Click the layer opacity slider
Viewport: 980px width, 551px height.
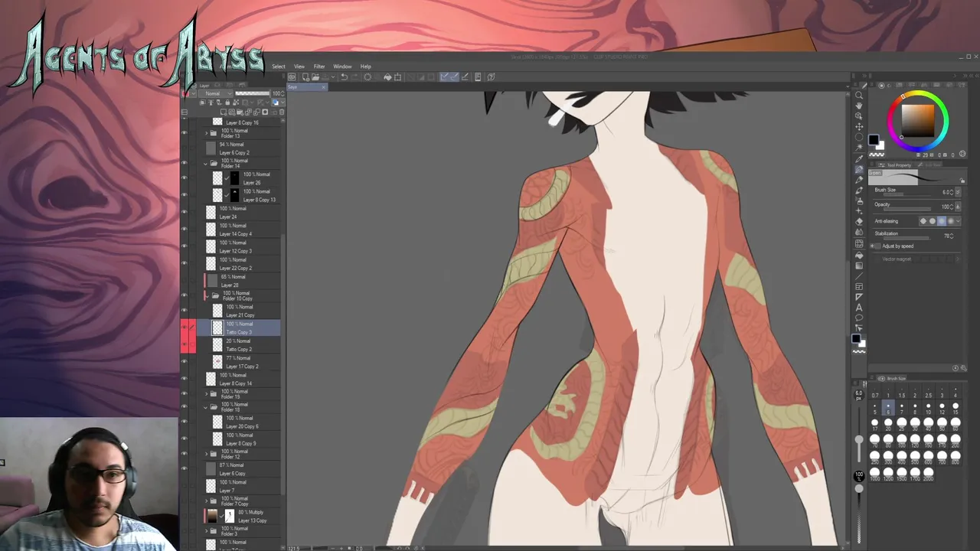coord(253,93)
